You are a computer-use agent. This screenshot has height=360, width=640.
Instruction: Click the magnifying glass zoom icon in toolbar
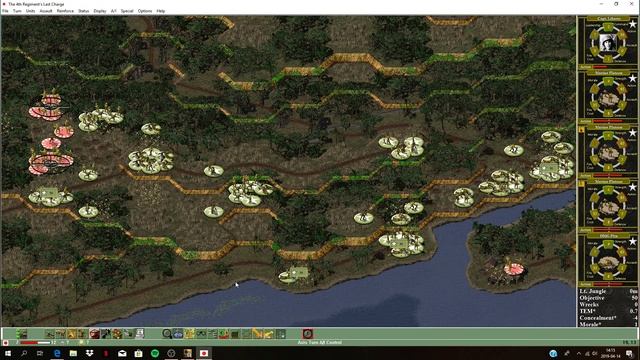coord(167,333)
